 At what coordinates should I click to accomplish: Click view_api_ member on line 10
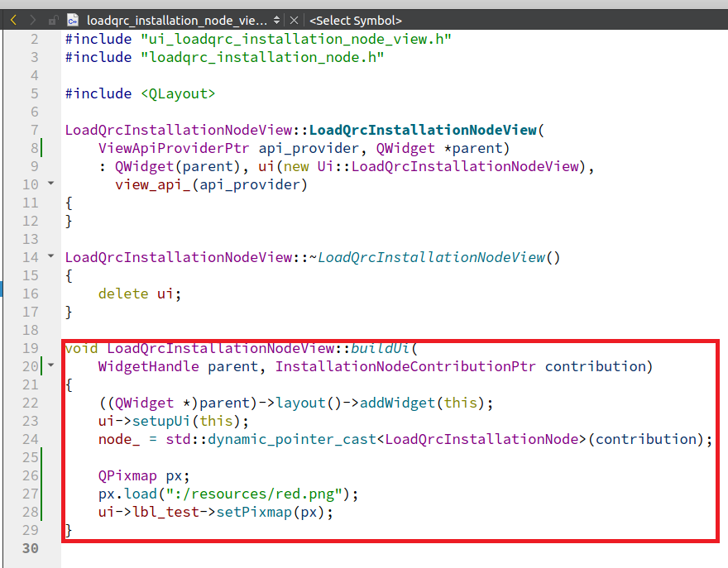tap(153, 184)
